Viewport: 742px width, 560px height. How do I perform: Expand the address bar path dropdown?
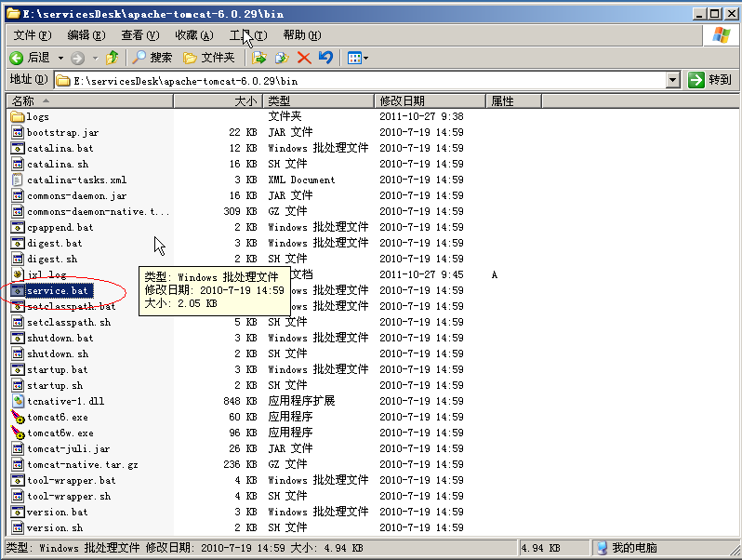coord(673,80)
